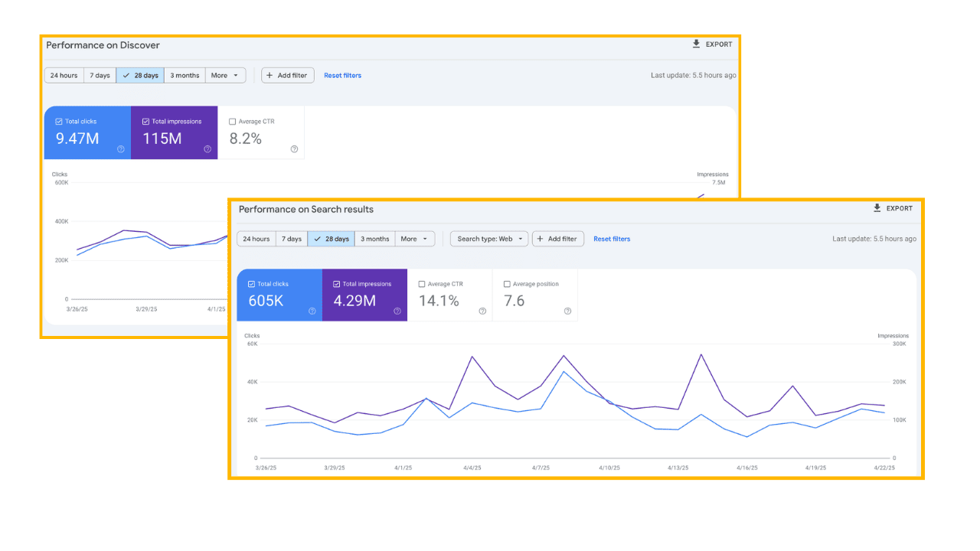Click Reset filters link on Search results
The width and height of the screenshot is (980, 551).
click(x=612, y=239)
